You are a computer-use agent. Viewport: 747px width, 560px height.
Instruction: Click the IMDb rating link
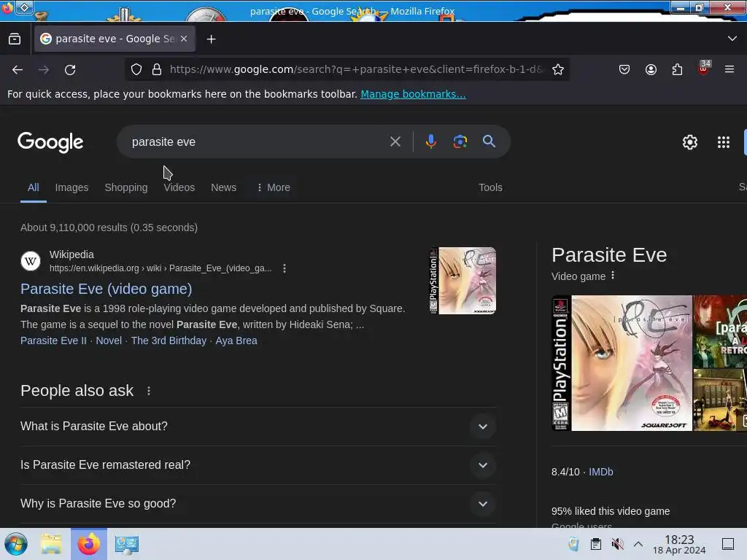click(x=601, y=472)
